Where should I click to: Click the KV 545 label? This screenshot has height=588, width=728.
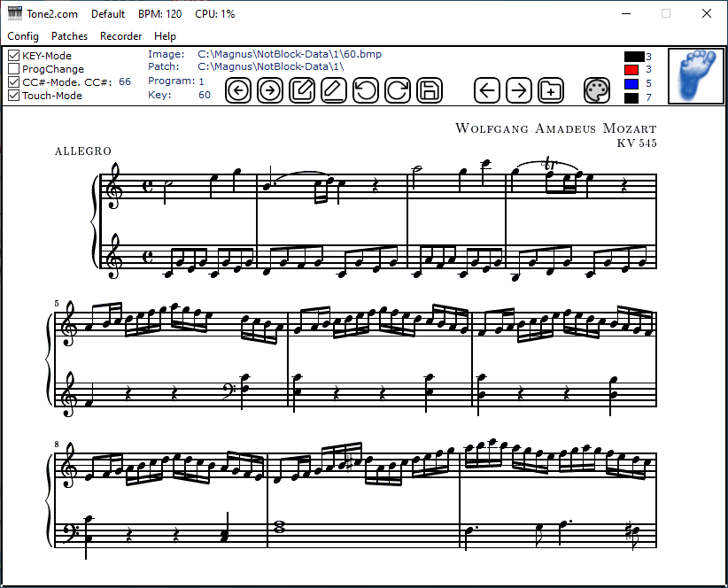click(637, 143)
